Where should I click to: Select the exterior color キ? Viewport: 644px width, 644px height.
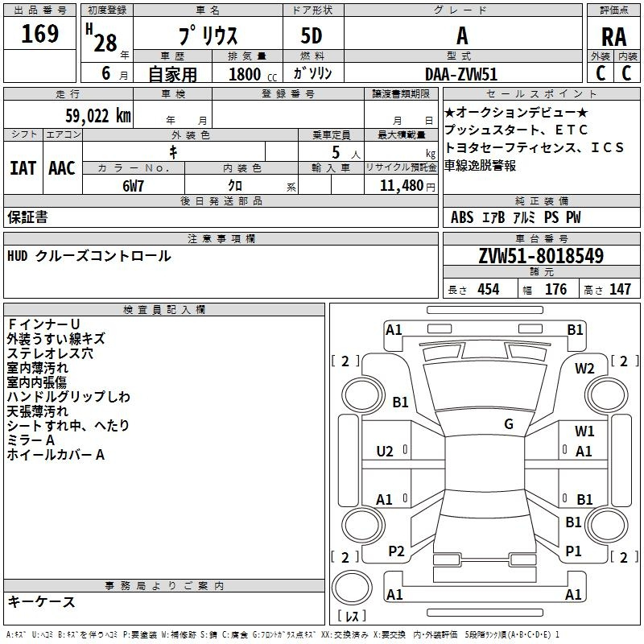click(x=173, y=152)
